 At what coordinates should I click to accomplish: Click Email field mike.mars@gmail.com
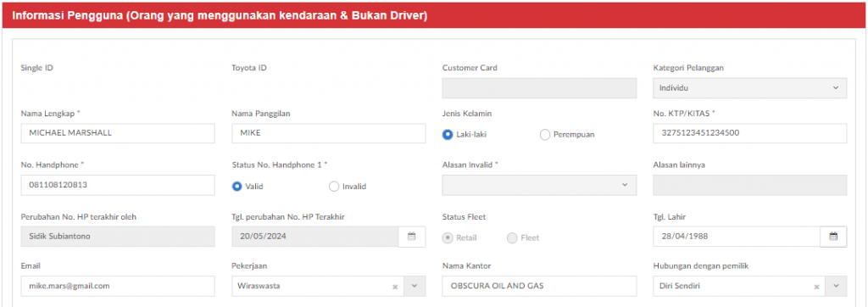pyautogui.click(x=118, y=287)
